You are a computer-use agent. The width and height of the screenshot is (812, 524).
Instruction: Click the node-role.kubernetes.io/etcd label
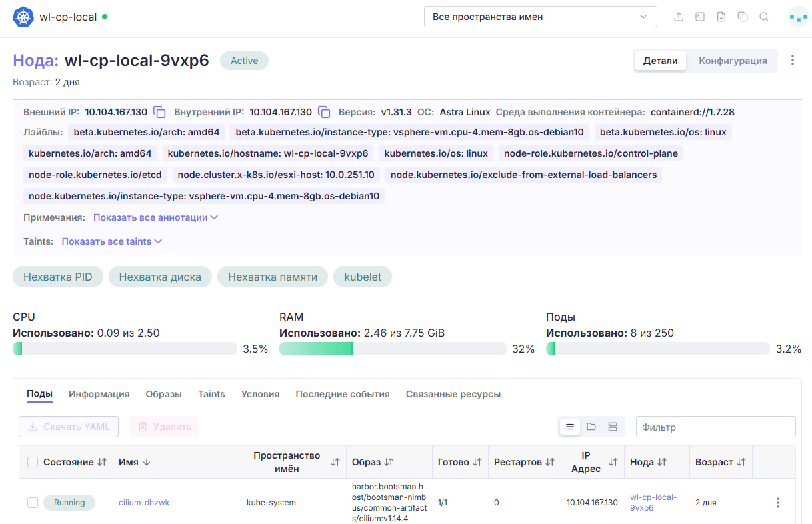click(95, 175)
